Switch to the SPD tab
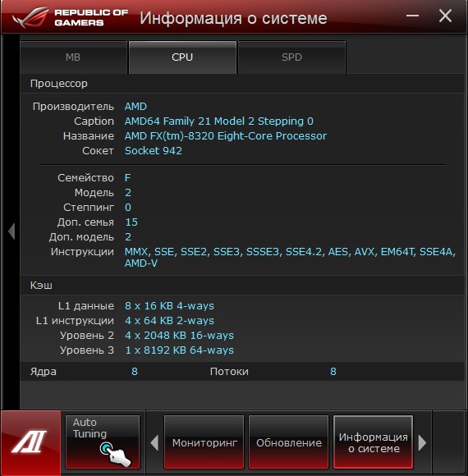 coord(291,57)
